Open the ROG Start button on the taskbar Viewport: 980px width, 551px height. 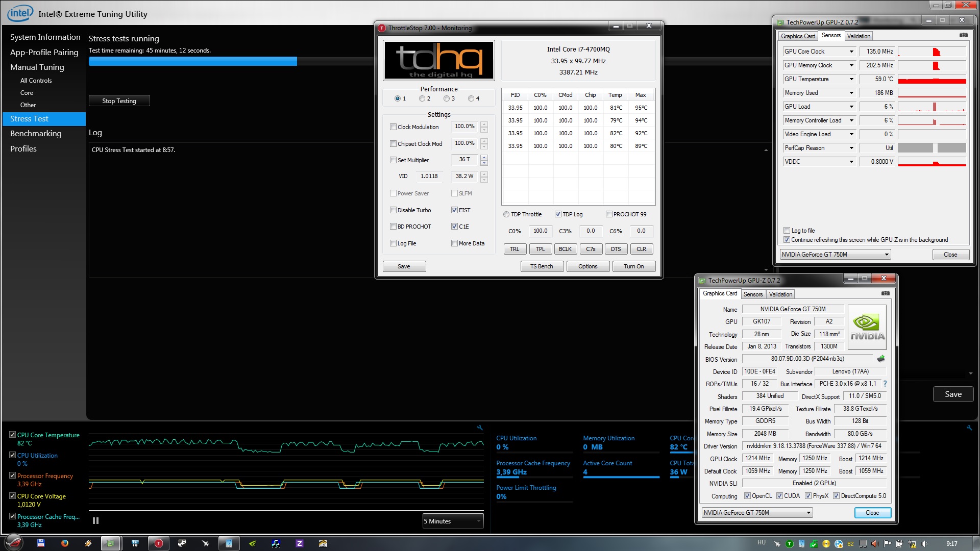(14, 542)
